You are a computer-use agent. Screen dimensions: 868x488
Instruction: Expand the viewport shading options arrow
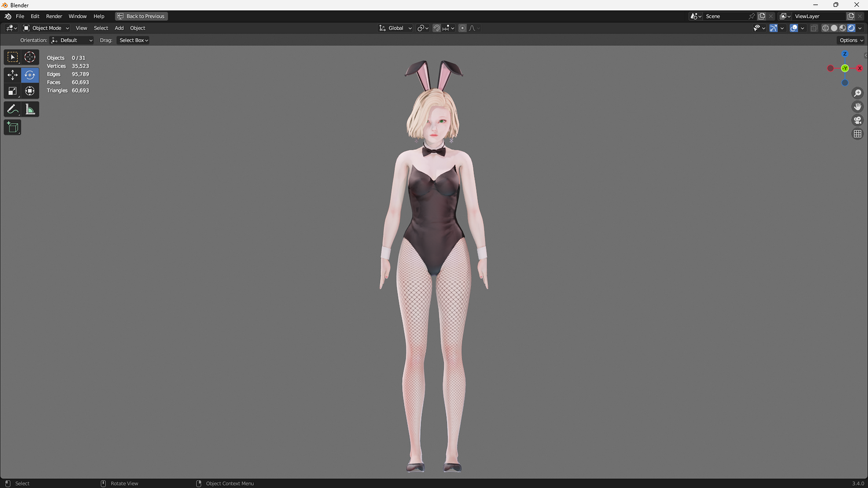click(x=860, y=28)
